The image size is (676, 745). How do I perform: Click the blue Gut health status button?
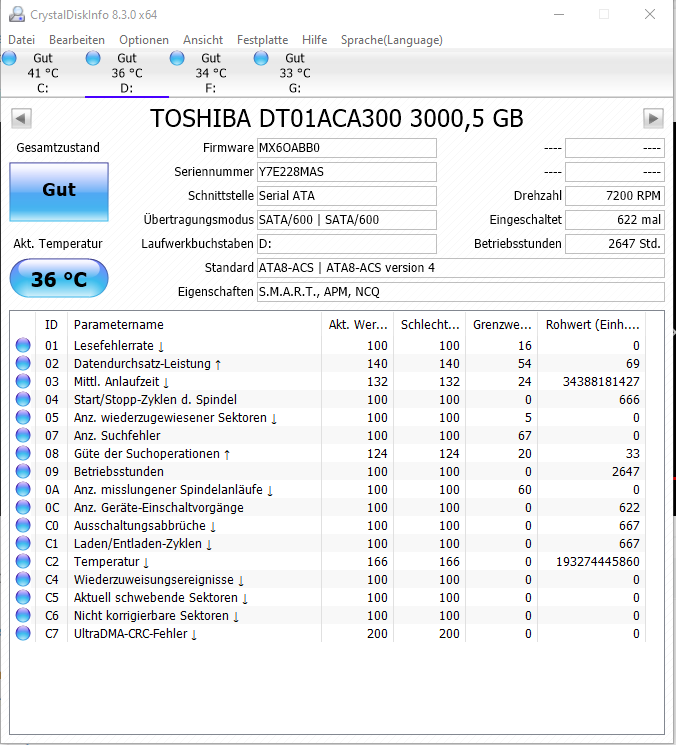(x=59, y=191)
